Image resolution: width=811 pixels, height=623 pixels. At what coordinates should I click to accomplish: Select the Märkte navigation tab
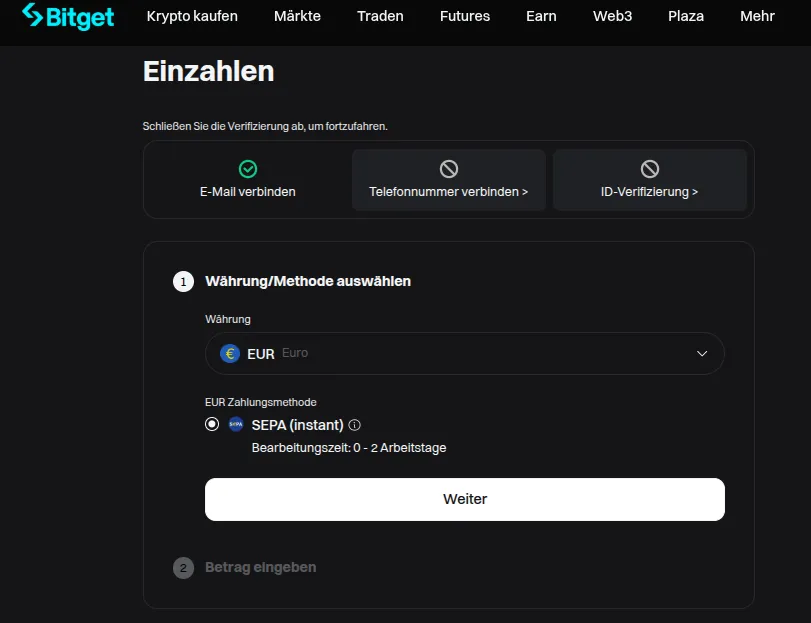click(297, 16)
